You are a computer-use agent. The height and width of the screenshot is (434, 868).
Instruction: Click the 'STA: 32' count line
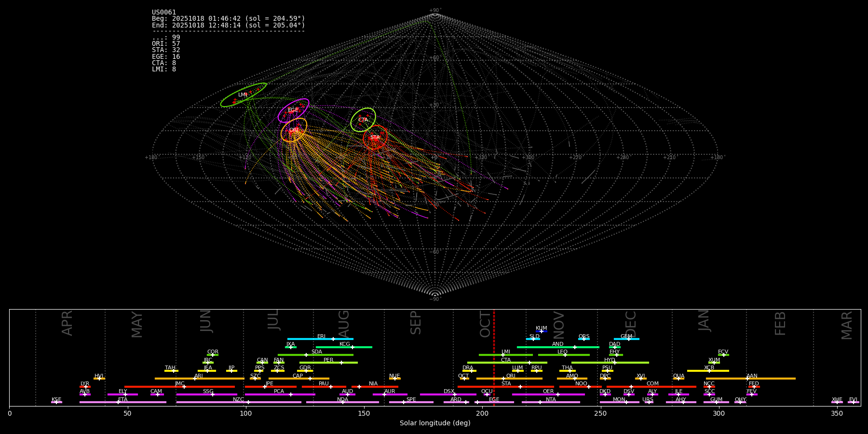click(166, 50)
